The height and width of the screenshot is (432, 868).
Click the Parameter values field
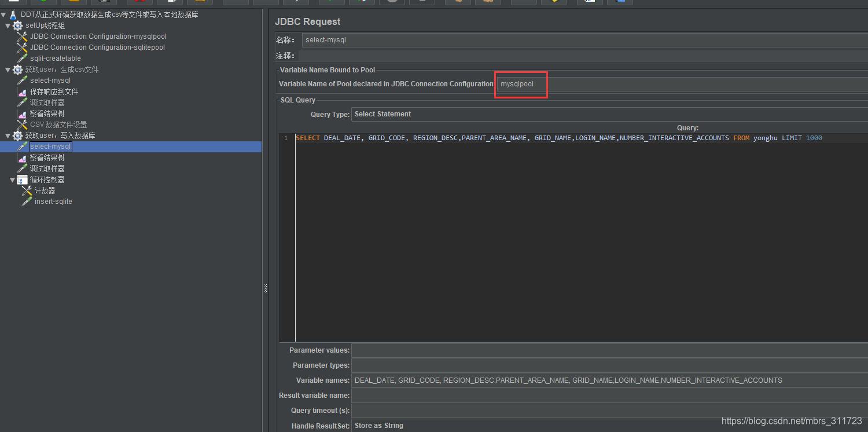609,350
